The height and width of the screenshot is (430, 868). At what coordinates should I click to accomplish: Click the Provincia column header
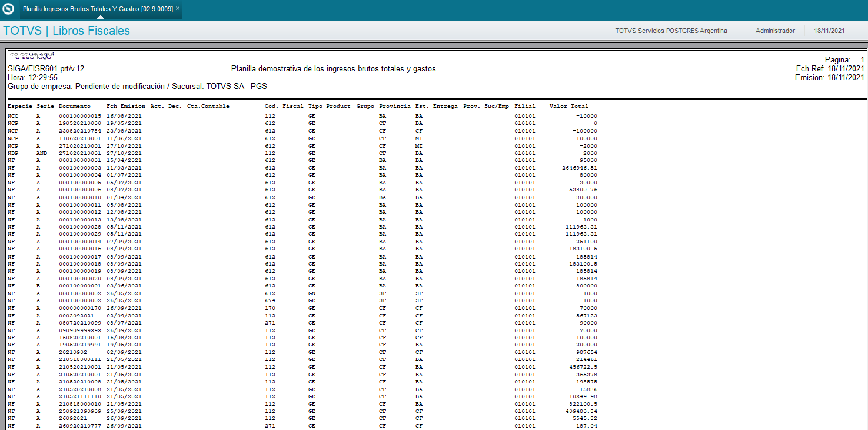tap(395, 107)
